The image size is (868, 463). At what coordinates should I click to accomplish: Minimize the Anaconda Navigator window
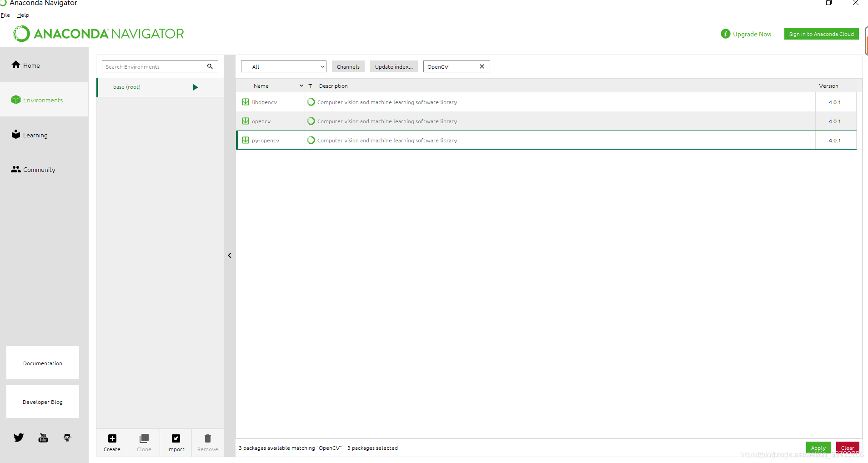(803, 3)
